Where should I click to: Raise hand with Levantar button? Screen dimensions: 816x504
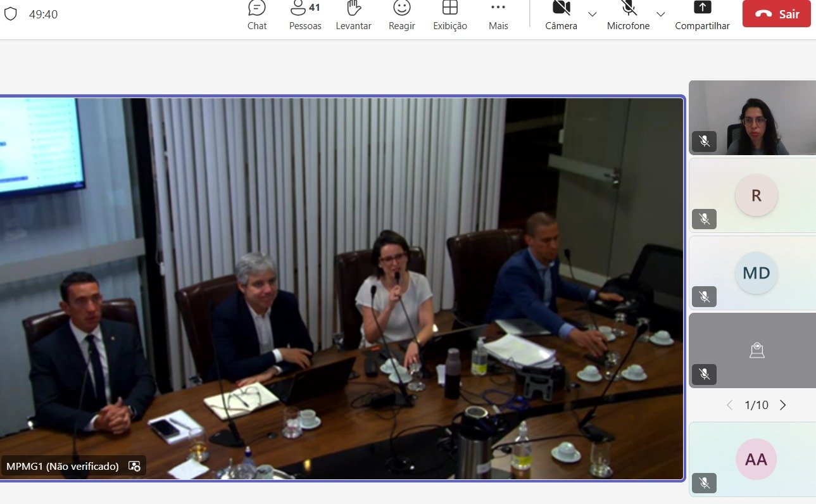point(353,15)
